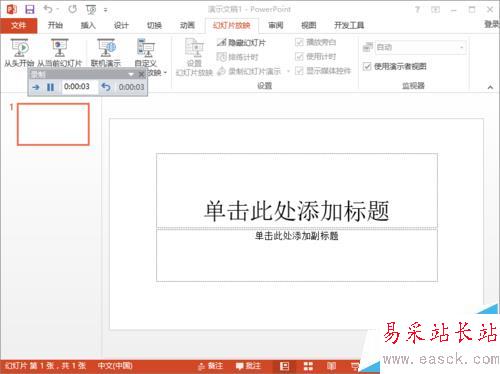This screenshot has height=374, width=500.
Task: Open the 开发工具 tab
Action: coord(349,25)
